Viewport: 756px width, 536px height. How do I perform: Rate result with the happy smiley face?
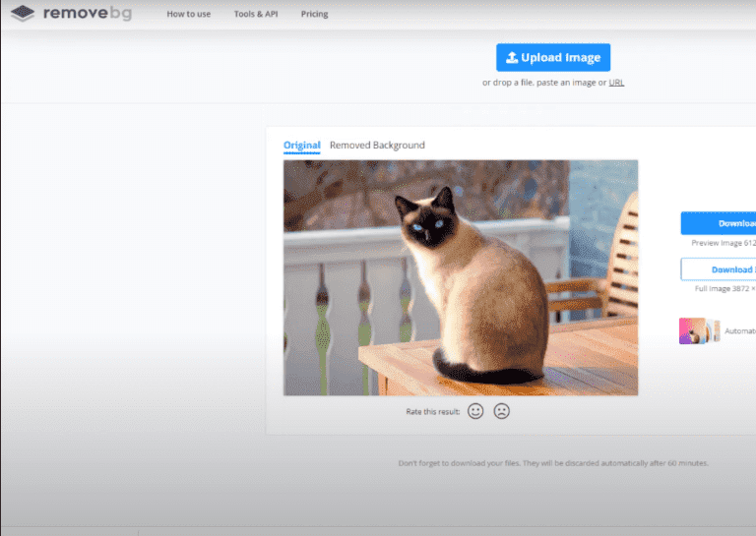click(475, 411)
